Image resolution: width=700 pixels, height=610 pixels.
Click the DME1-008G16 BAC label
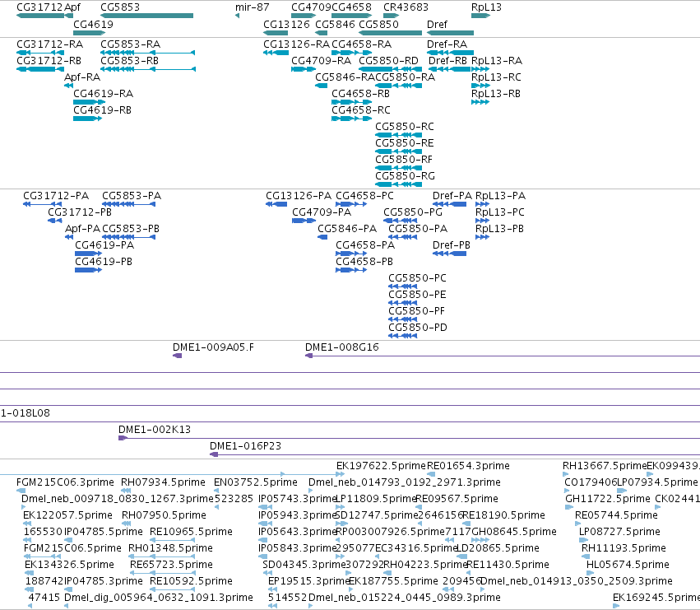pos(342,347)
